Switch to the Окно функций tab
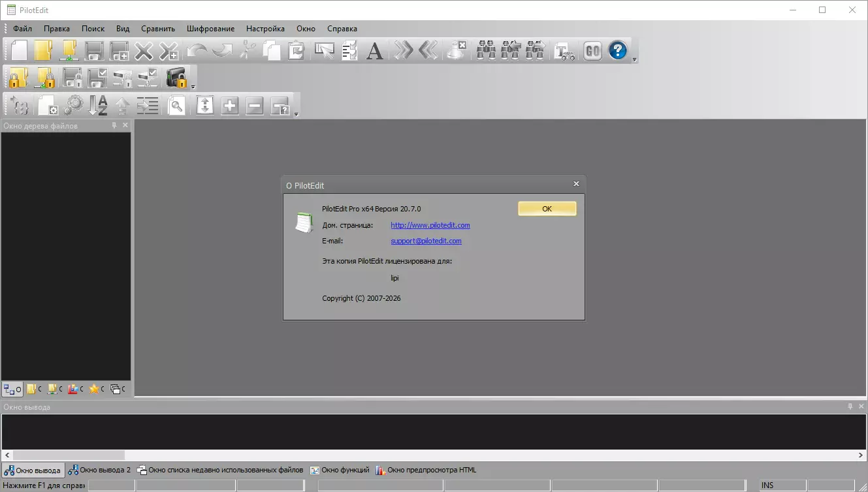The height and width of the screenshot is (492, 868). pos(340,470)
